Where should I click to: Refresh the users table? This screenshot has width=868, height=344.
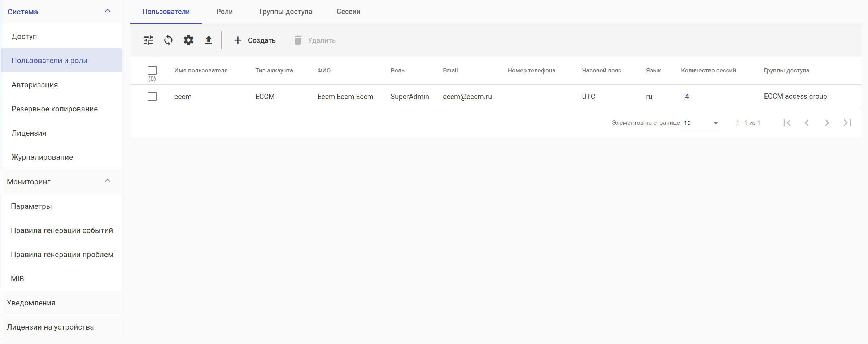[x=168, y=40]
